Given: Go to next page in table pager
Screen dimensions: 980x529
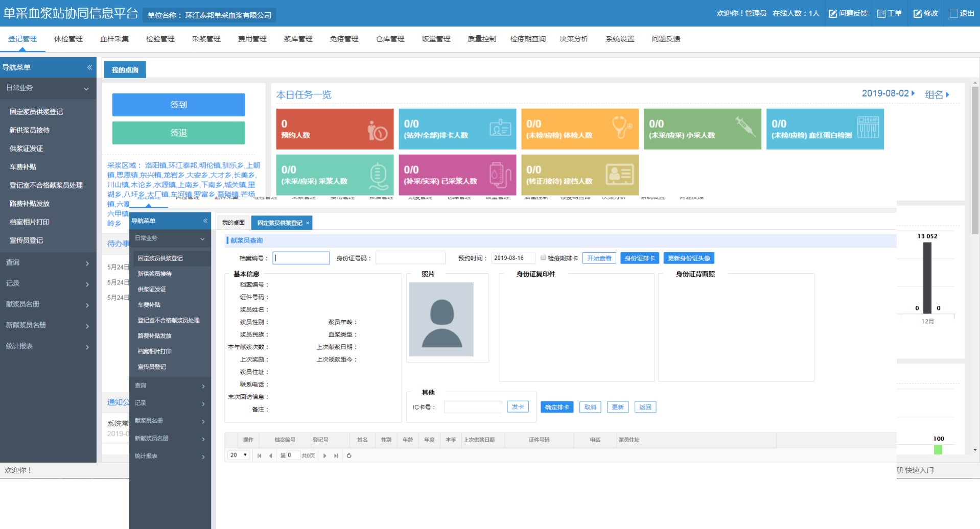Looking at the screenshot, I should pyautogui.click(x=325, y=455).
